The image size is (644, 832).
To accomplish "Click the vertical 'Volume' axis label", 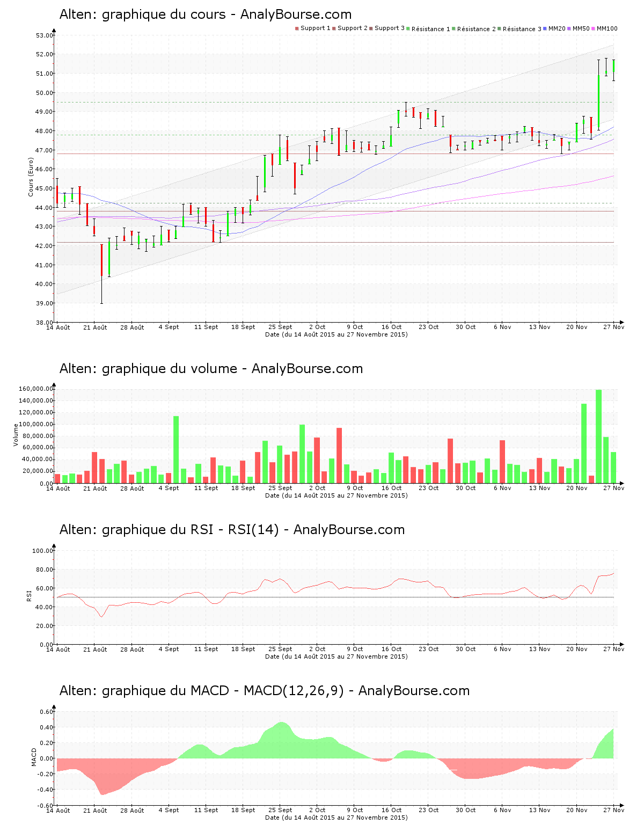I will click(x=16, y=435).
